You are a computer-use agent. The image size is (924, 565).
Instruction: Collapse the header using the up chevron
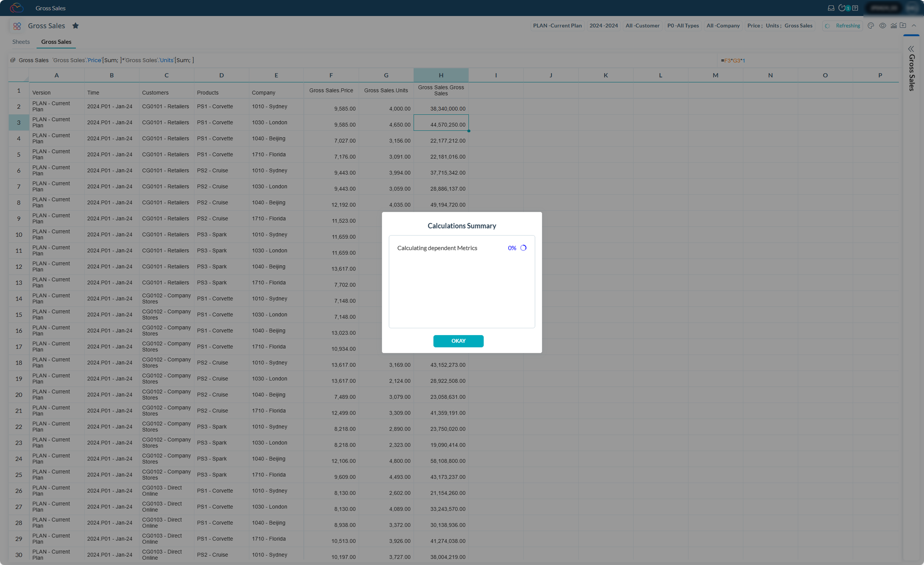pos(914,26)
